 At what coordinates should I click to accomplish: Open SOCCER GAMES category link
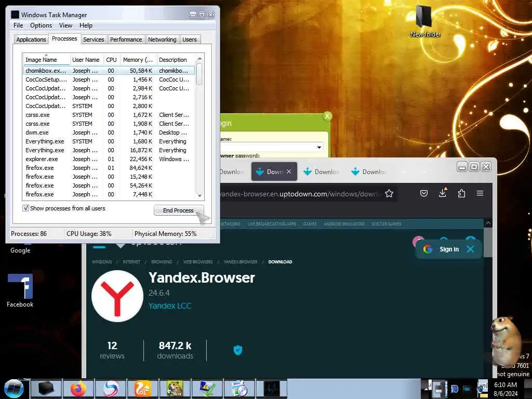coord(386,224)
